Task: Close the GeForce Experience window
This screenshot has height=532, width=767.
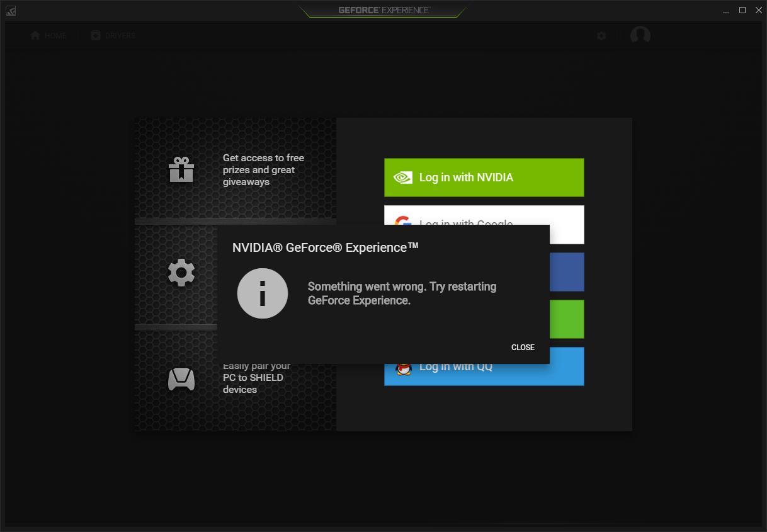Action: pos(759,10)
